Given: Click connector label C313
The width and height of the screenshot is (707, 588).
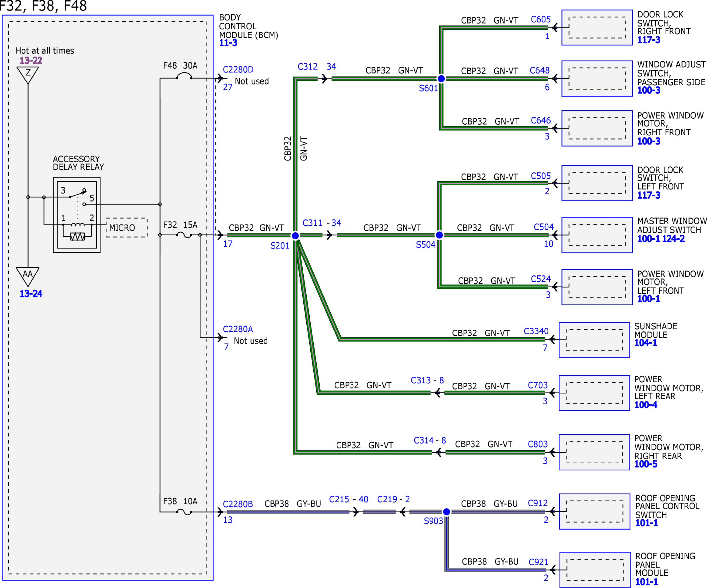Looking at the screenshot, I should pyautogui.click(x=421, y=380).
